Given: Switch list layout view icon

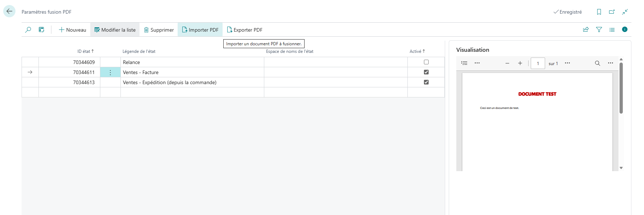Looking at the screenshot, I should [x=612, y=29].
